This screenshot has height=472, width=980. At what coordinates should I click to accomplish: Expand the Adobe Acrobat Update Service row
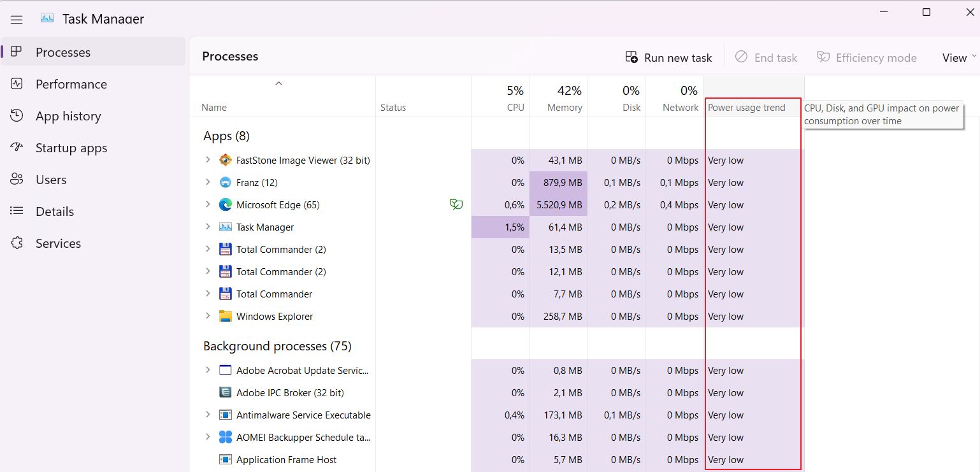click(x=207, y=371)
